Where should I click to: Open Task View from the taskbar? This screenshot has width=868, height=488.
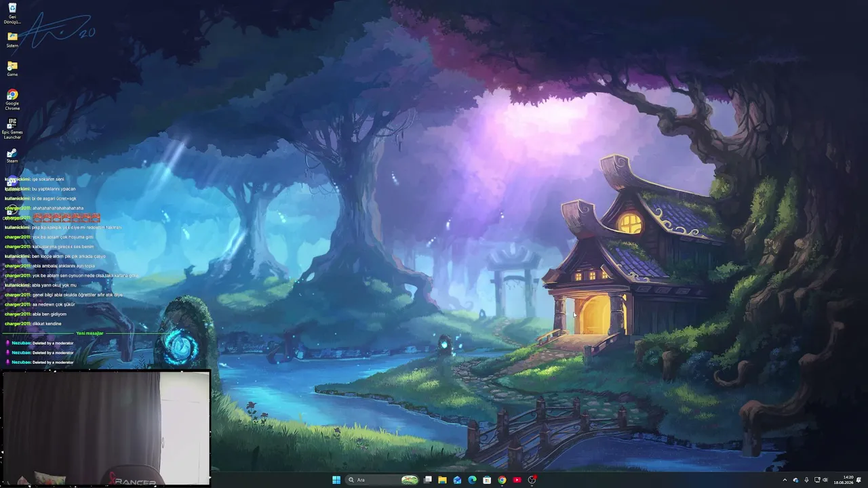(428, 480)
